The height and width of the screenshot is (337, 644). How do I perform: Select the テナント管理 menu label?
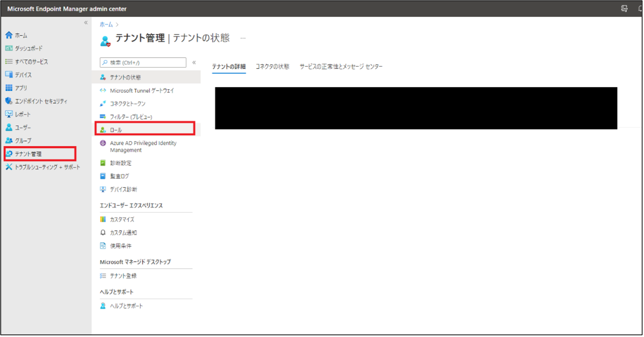(28, 154)
